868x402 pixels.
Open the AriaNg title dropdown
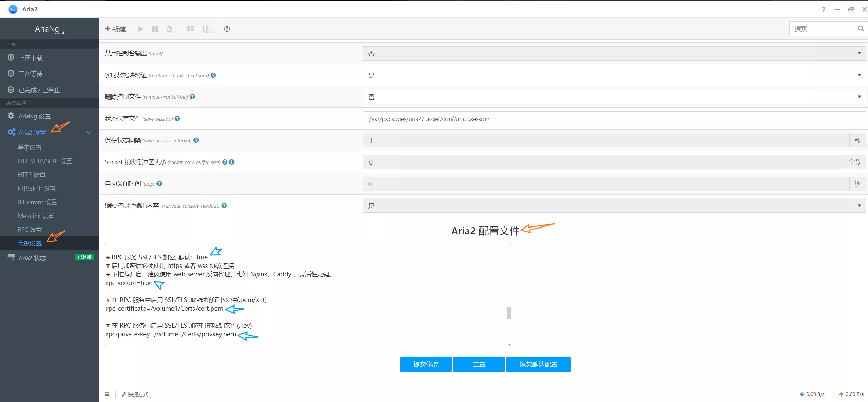[x=49, y=29]
